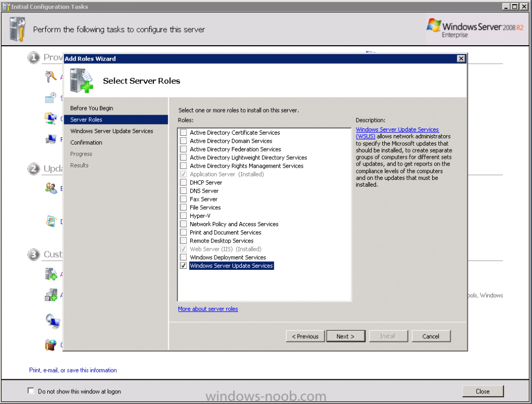The height and width of the screenshot is (404, 532).
Task: Click the Initial Configuration Tasks server icon
Action: (x=18, y=30)
